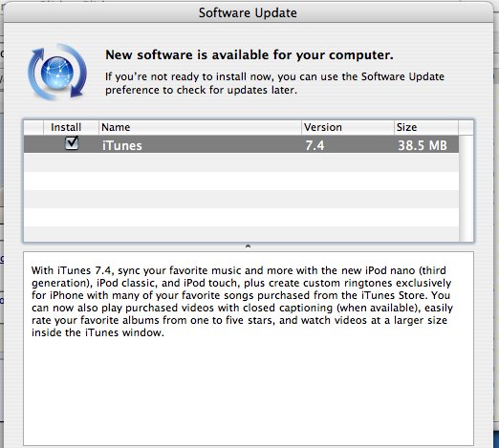Screen dimensions: 499x448
Task: Click the iTunes 7.4 description text
Action: point(242,301)
